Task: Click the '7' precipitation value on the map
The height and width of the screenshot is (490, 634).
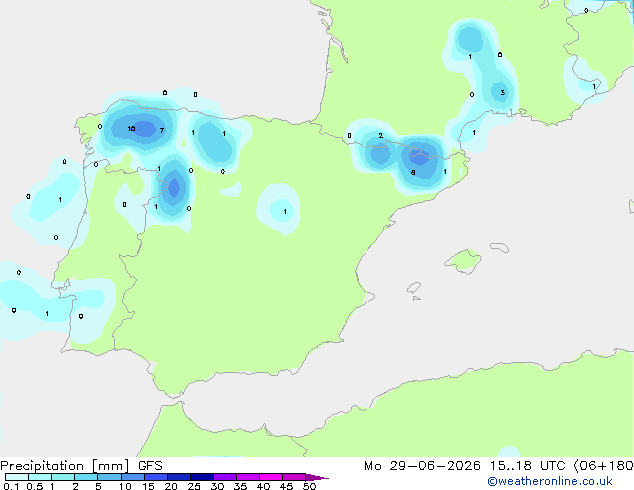Action: (162, 130)
